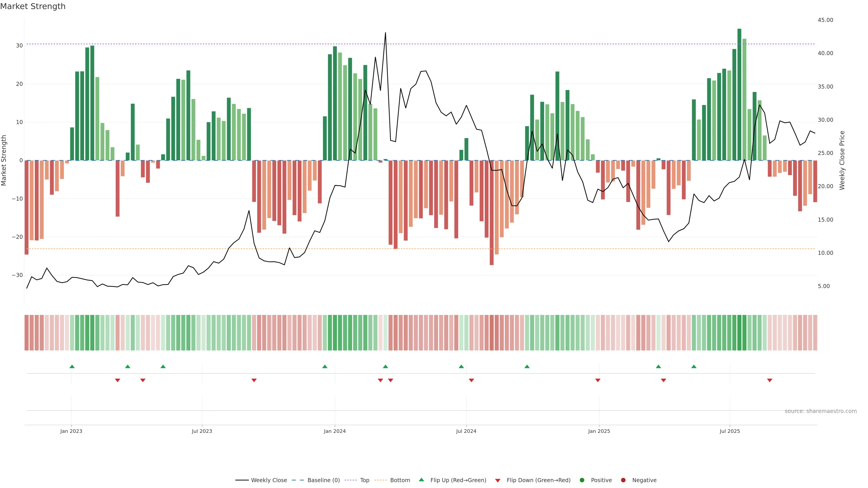Click the Weekly Close Price axis title
The height and width of the screenshot is (488, 868).
tap(842, 160)
